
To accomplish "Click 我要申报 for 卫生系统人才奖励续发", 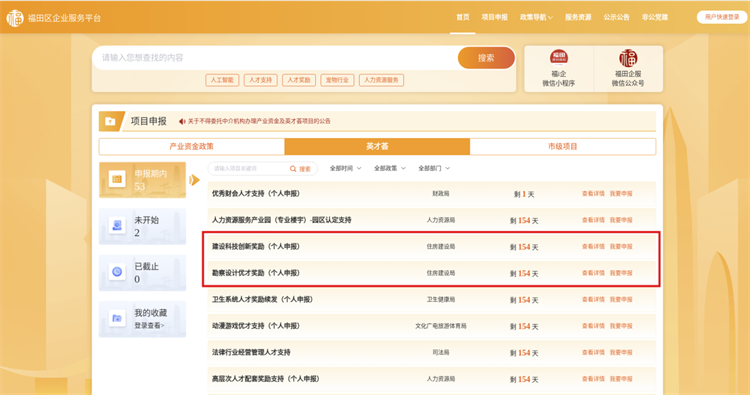I will point(621,299).
